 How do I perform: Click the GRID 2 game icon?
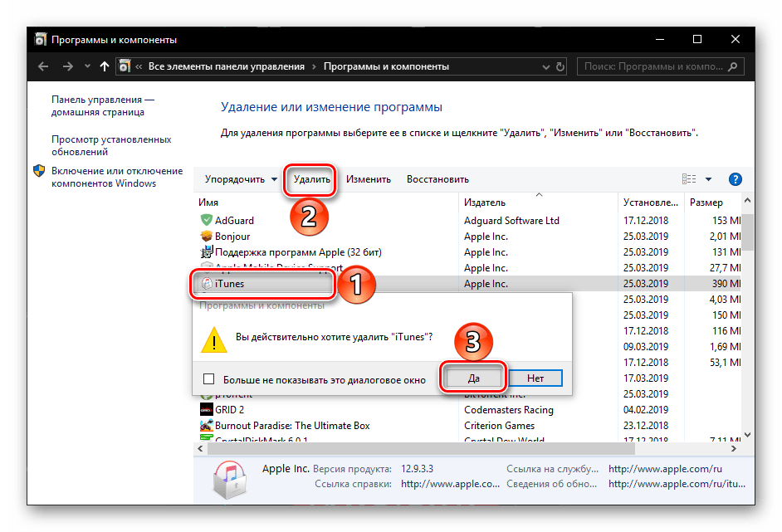click(x=207, y=410)
